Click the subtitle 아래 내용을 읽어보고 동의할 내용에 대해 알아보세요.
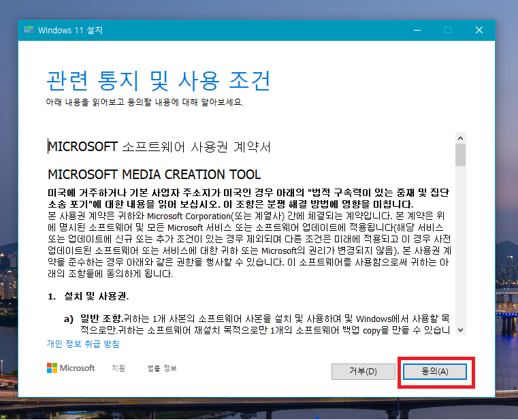Screen dimensions: 518x420 click(x=145, y=102)
